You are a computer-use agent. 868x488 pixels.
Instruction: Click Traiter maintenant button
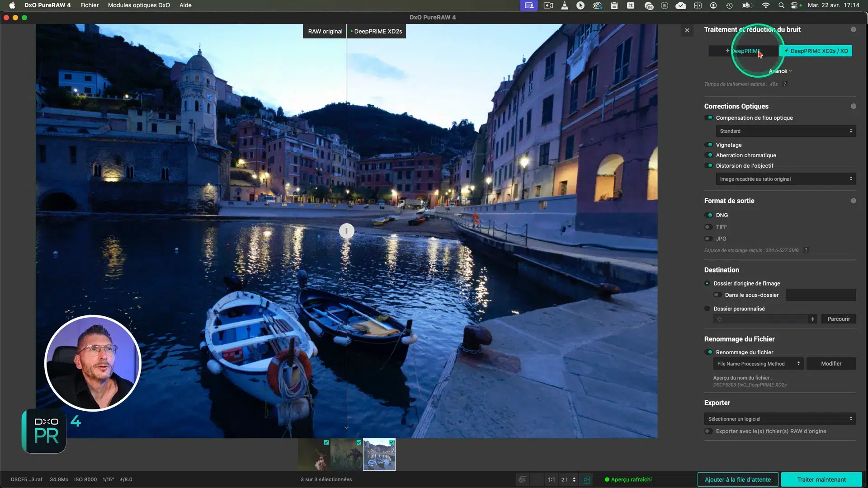click(821, 479)
